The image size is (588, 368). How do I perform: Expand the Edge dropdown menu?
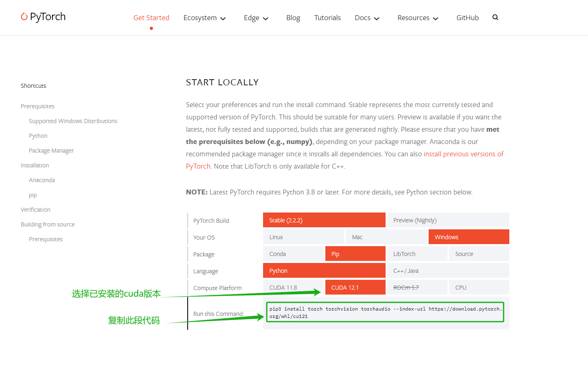(x=256, y=18)
